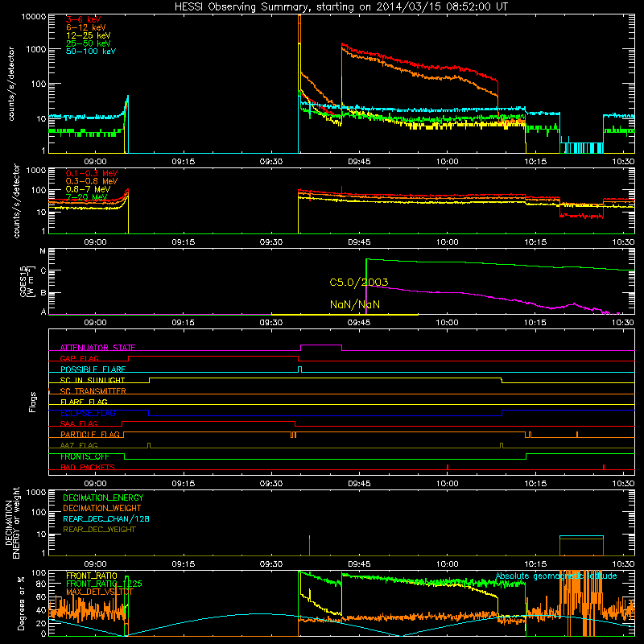Click the top panel 'counts/s/detector' axis label
644x644 pixels.
[x=11, y=84]
